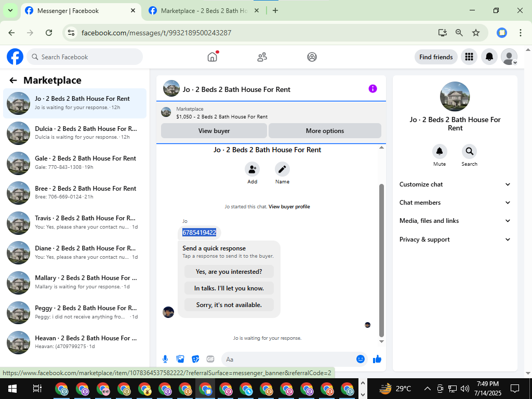Screen dimensions: 532x399
Task: Expand Chat members section
Action: point(455,203)
